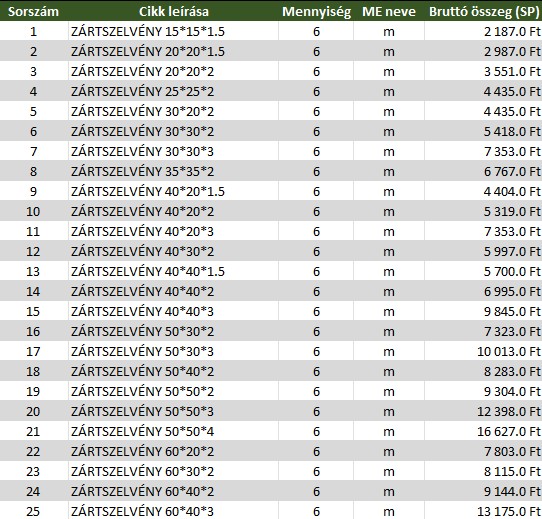
Task: Select the price cell 9 845.0 Ft
Action: pyautogui.click(x=483, y=312)
